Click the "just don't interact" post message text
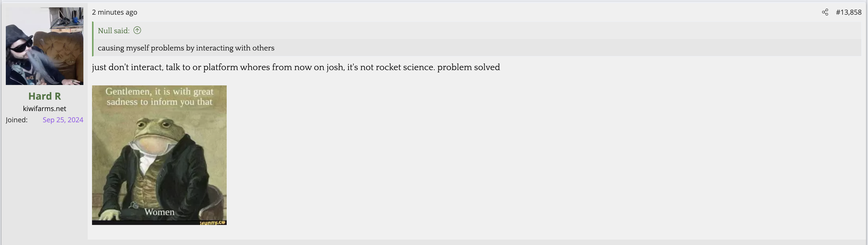 pyautogui.click(x=295, y=67)
